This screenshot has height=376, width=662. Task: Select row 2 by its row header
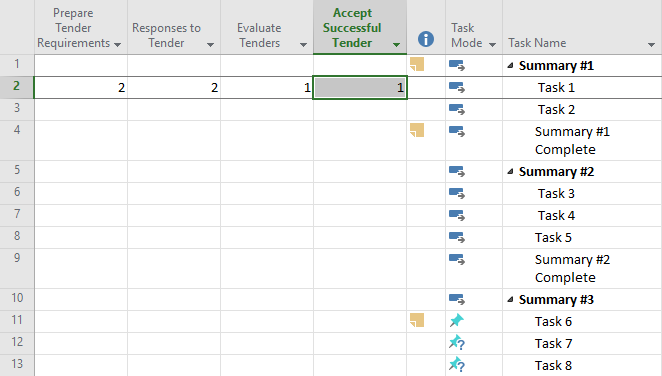coord(16,87)
